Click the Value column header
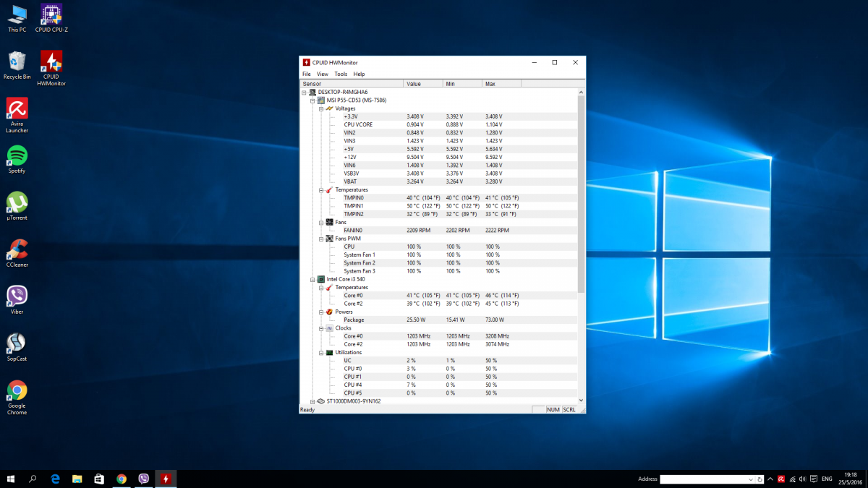 [x=423, y=84]
